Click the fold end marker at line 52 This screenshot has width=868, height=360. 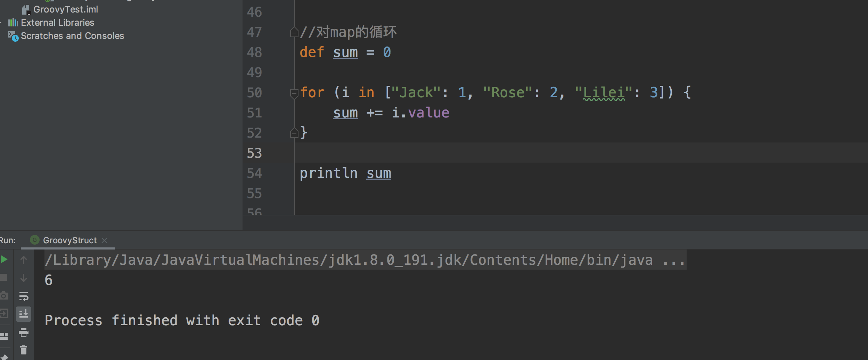pos(294,133)
